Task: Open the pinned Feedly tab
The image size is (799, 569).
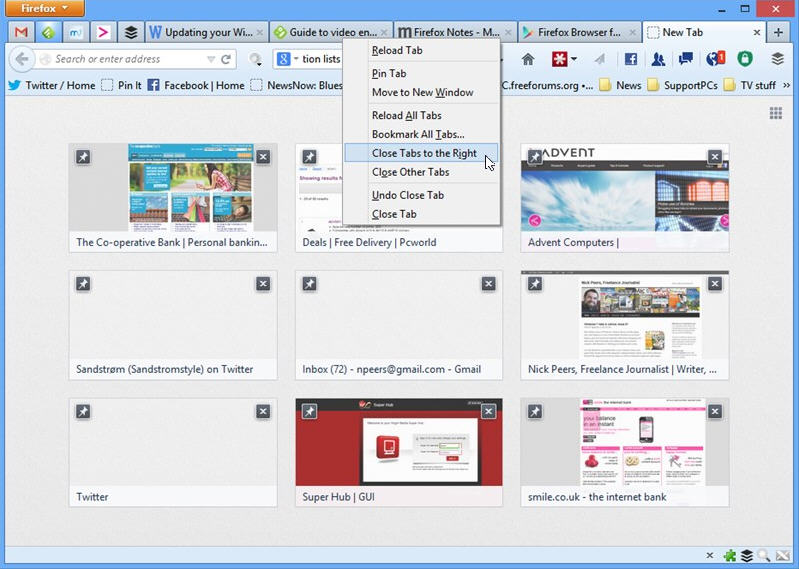Action: click(x=48, y=33)
